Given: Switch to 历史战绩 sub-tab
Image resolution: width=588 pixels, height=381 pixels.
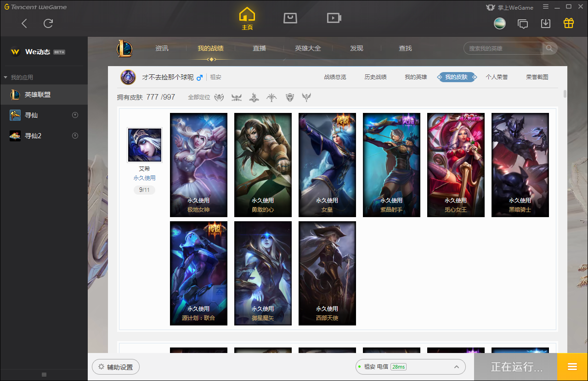Looking at the screenshot, I should point(376,77).
